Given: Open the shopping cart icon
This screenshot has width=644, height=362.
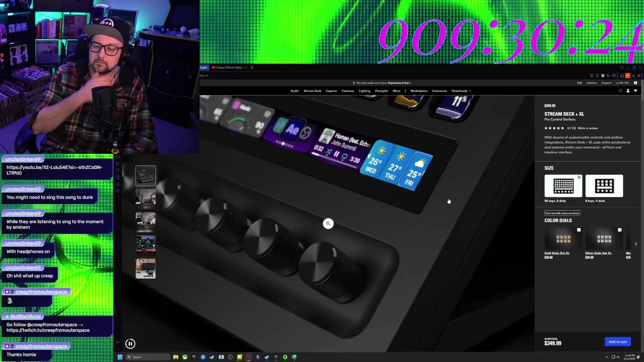Looking at the screenshot, I should (x=635, y=91).
